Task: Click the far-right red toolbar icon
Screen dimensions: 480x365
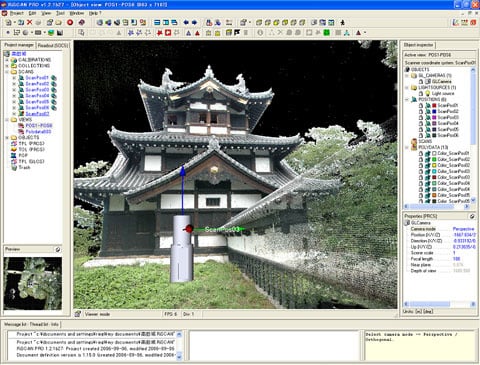Action: (473, 22)
